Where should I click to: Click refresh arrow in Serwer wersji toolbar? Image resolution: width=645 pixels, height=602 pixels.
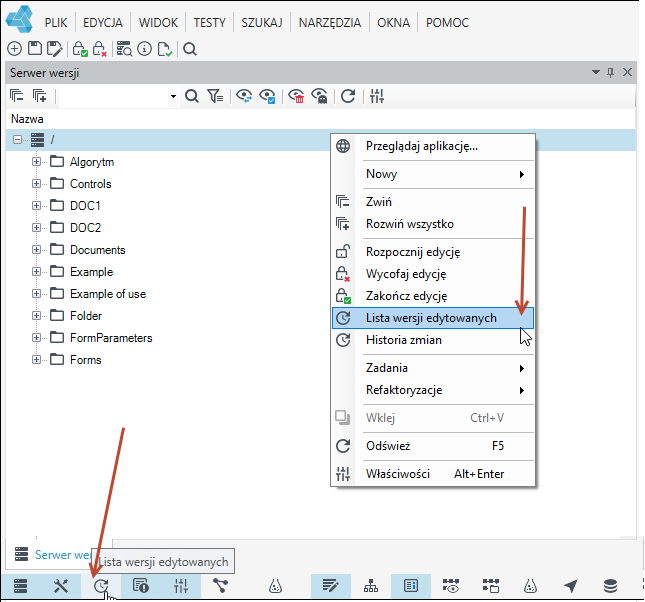pyautogui.click(x=348, y=96)
